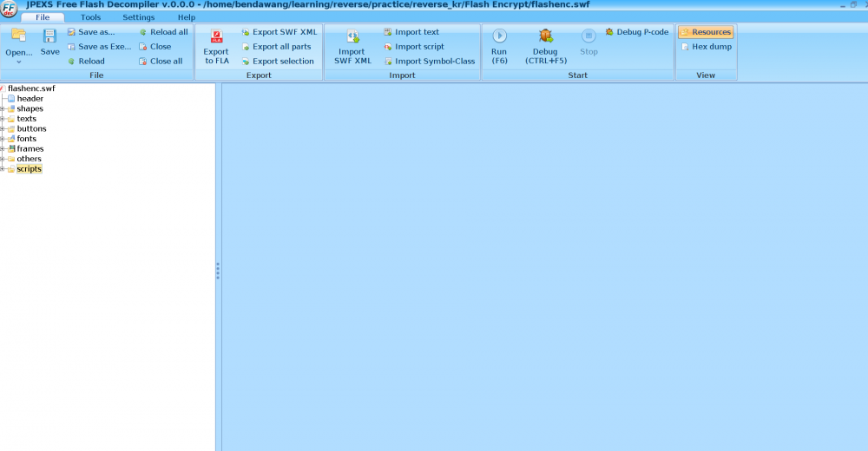Screen dimensions: 868x451
Task: Click Close in the File ribbon group
Action: 155,47
